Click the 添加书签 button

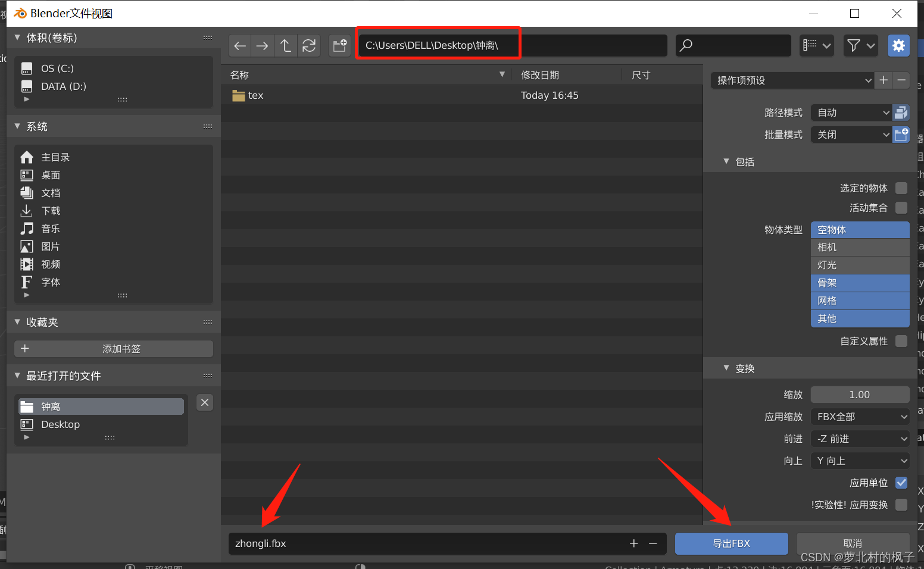[x=113, y=349]
